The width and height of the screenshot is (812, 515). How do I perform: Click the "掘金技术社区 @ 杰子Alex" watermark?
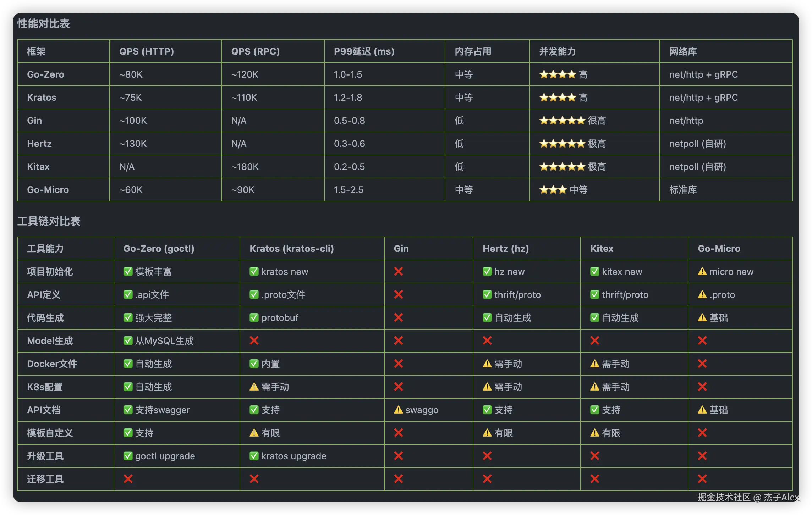point(748,497)
